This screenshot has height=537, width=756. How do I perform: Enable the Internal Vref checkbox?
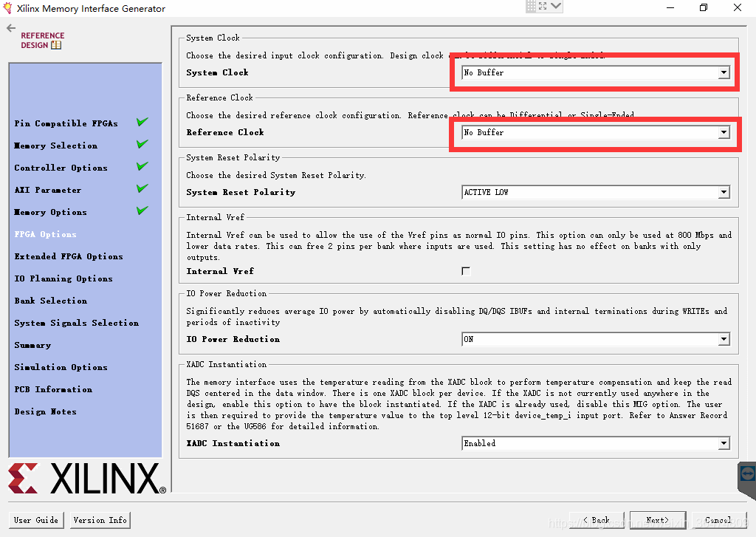(466, 271)
